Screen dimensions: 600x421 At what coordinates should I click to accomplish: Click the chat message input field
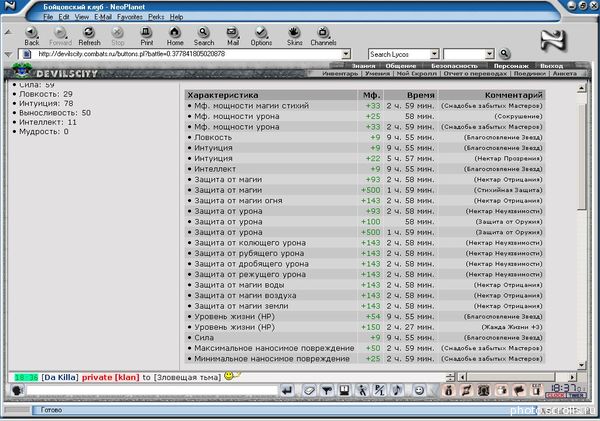click(x=152, y=390)
